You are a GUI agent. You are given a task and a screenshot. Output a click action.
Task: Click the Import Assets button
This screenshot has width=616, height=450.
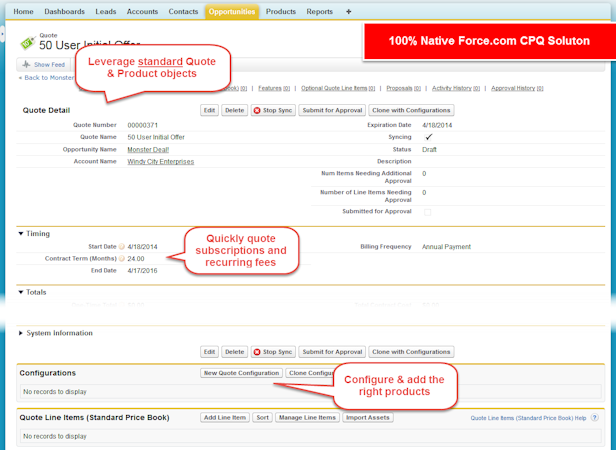click(x=368, y=417)
